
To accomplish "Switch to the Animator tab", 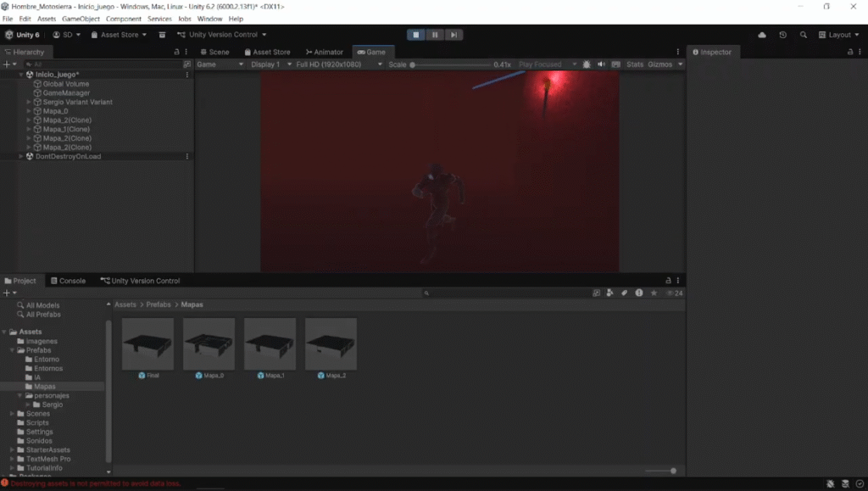I will point(325,52).
